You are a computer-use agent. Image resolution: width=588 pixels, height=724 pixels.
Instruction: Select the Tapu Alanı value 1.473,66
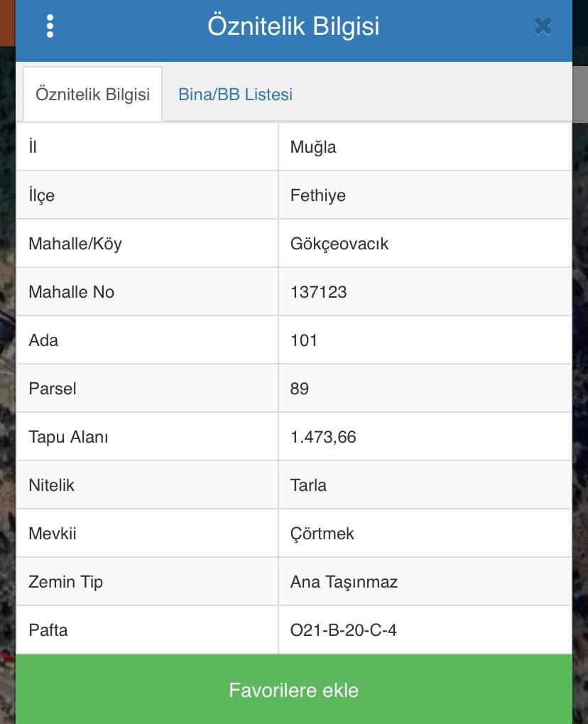[x=323, y=437]
